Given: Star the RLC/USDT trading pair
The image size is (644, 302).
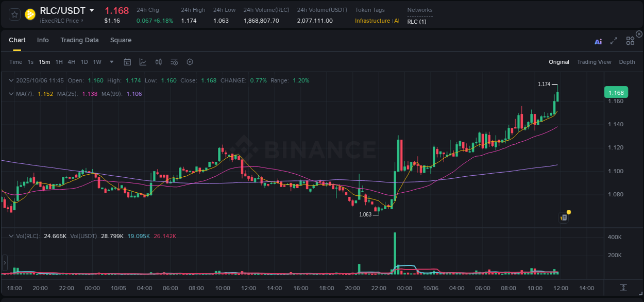Looking at the screenshot, I should pos(14,14).
